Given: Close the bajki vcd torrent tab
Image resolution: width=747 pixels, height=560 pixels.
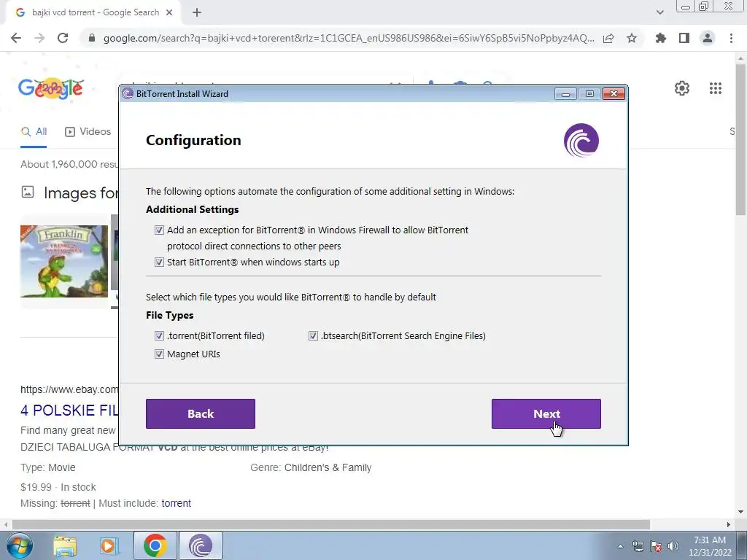Looking at the screenshot, I should click(x=169, y=13).
